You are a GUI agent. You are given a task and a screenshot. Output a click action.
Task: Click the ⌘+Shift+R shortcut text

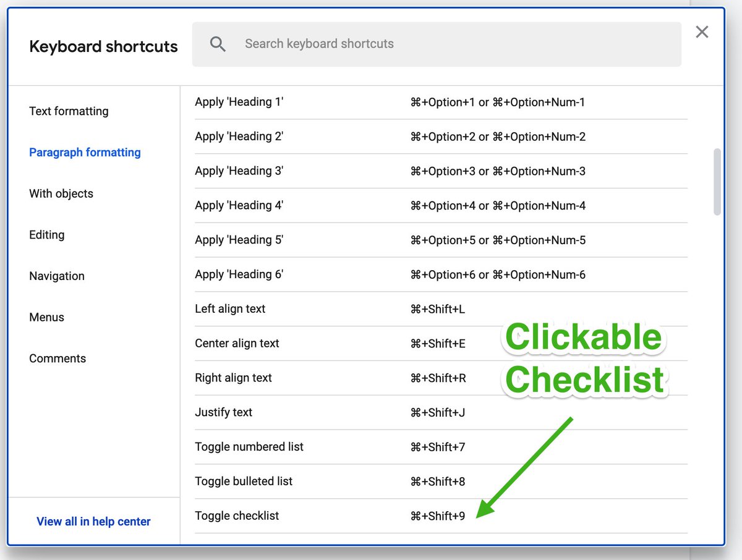pos(438,378)
